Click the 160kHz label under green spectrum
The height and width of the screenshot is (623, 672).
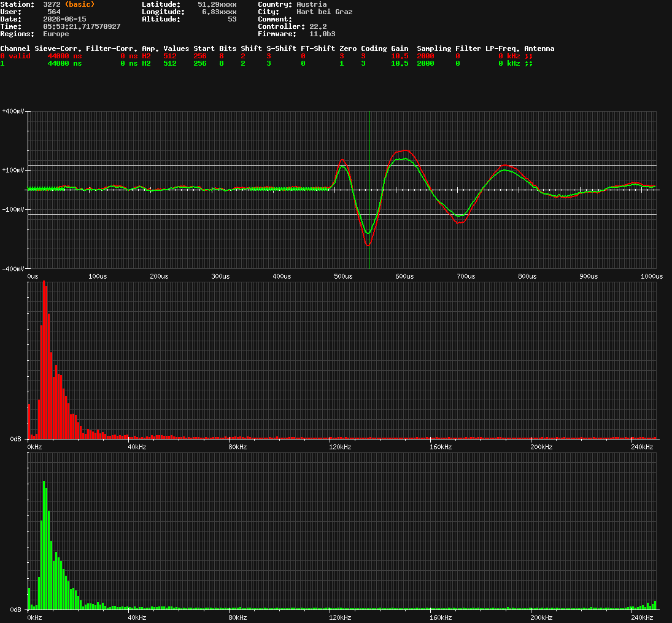441,617
